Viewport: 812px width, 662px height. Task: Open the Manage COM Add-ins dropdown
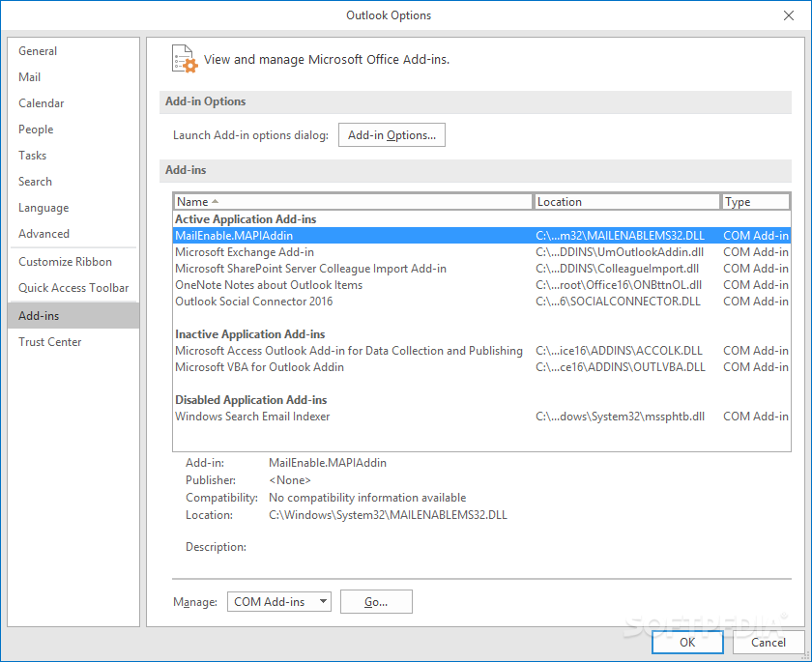coord(279,602)
